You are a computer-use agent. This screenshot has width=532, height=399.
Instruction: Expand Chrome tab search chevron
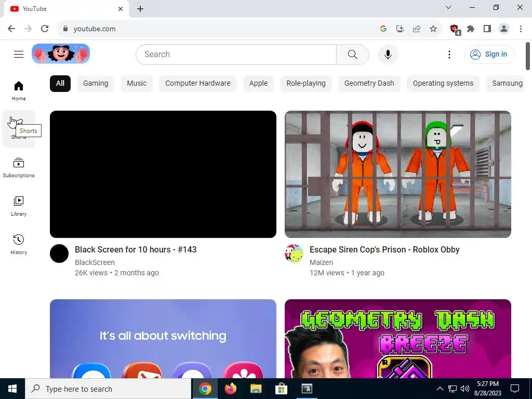point(448,7)
